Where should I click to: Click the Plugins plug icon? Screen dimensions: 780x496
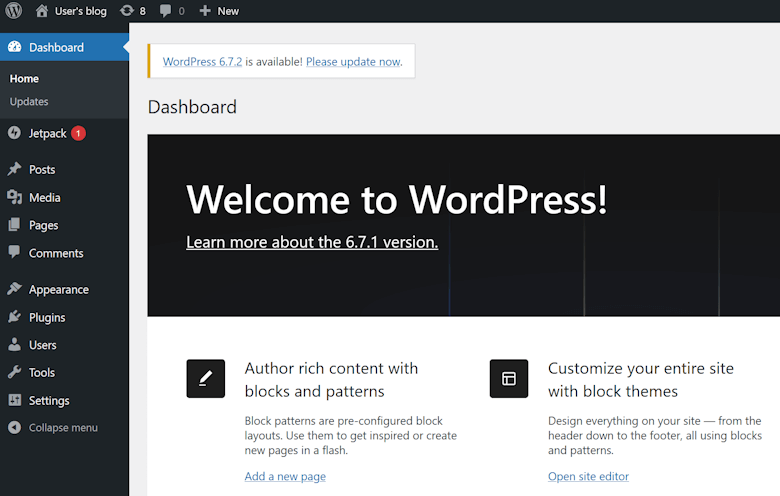[x=14, y=317]
